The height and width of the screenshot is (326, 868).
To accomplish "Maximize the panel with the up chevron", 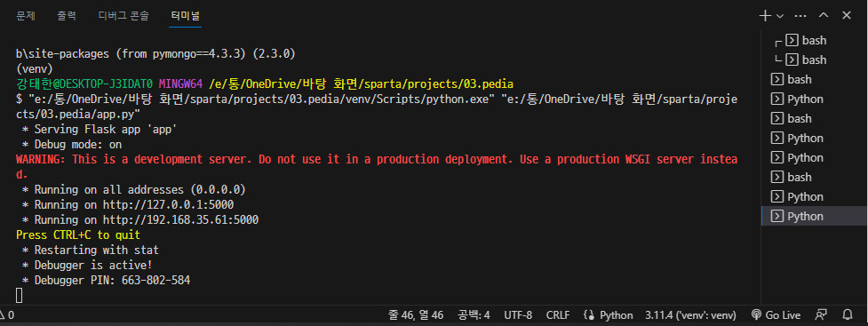I will click(x=824, y=15).
